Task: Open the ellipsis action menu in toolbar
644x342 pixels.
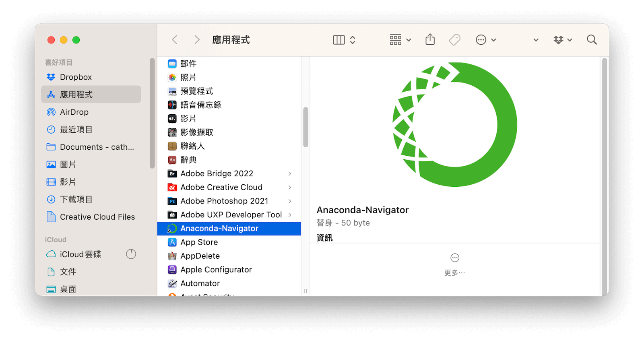Action: (x=486, y=40)
